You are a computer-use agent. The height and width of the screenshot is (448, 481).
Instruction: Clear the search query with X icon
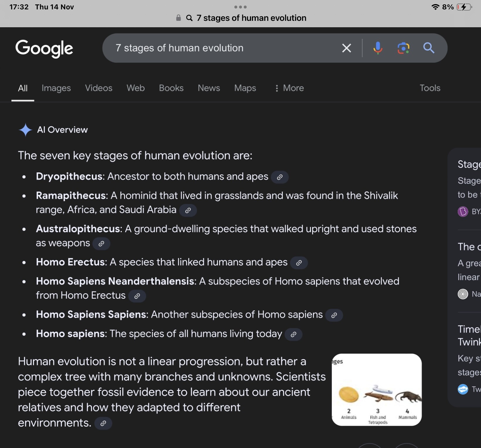[346, 48]
